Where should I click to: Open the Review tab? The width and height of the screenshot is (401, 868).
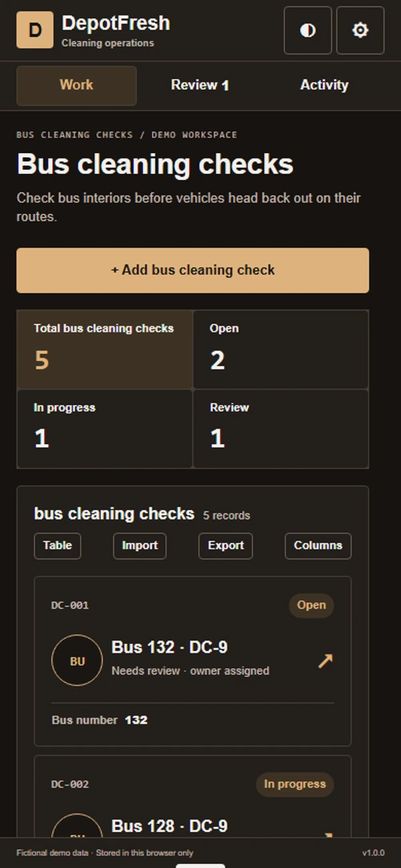(200, 85)
